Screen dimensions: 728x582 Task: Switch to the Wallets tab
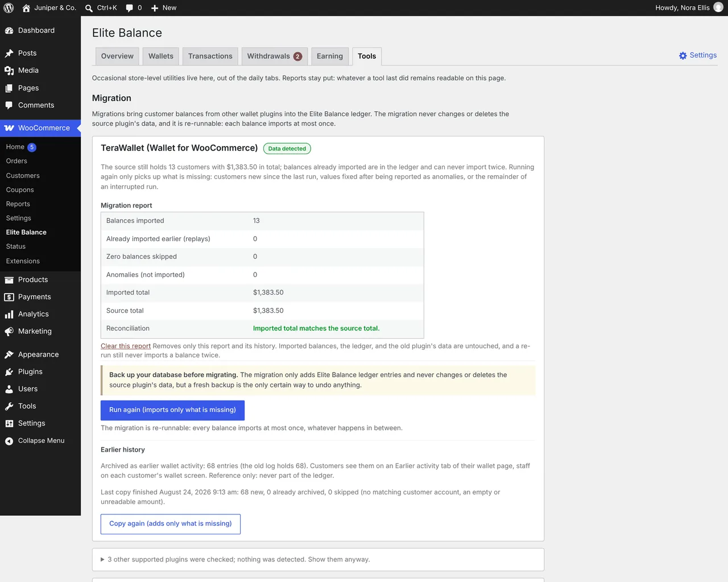161,56
